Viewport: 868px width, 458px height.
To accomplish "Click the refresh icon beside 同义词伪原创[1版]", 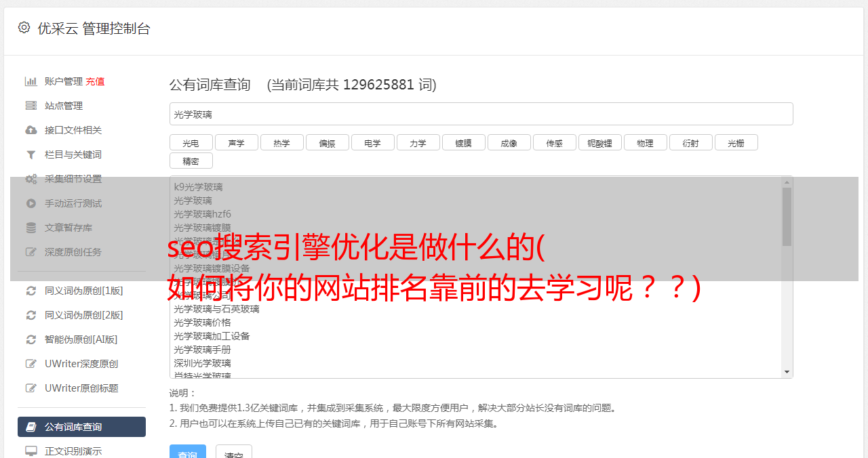I will (x=31, y=291).
